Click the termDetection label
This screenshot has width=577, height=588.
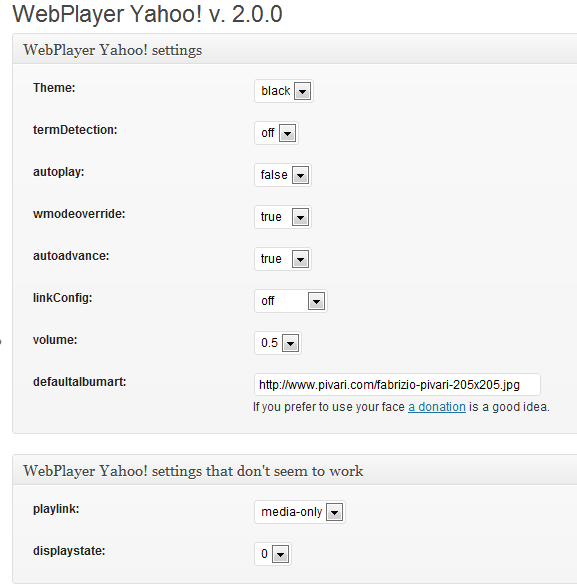(75, 130)
